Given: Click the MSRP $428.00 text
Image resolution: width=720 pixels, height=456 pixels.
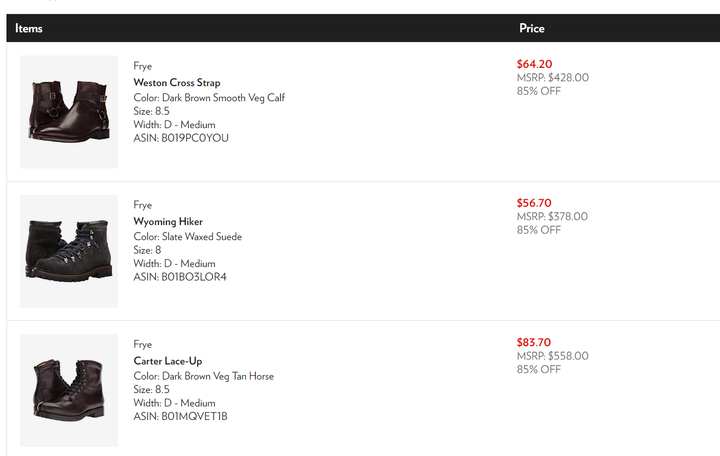Looking at the screenshot, I should coord(552,78).
